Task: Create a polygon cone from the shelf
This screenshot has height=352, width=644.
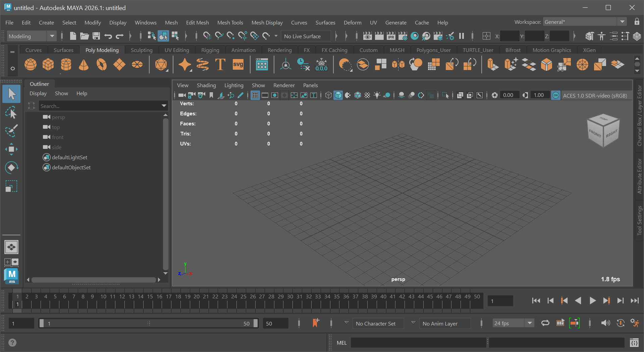Action: pos(84,64)
